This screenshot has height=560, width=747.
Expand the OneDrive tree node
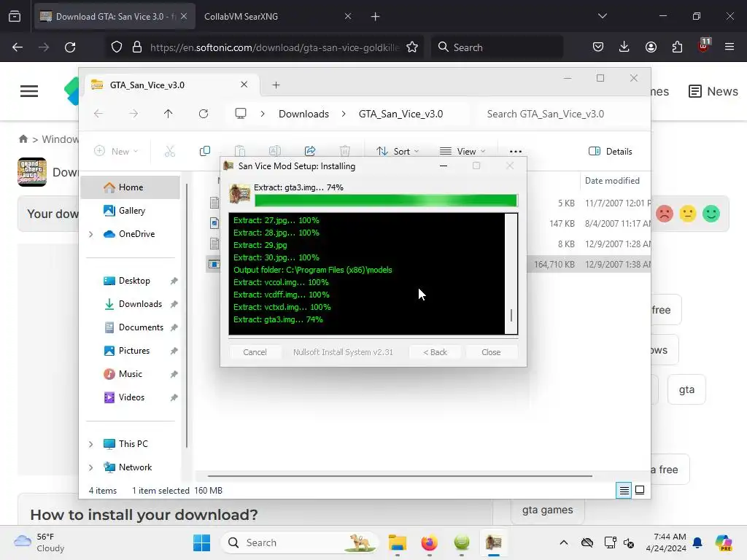(91, 234)
